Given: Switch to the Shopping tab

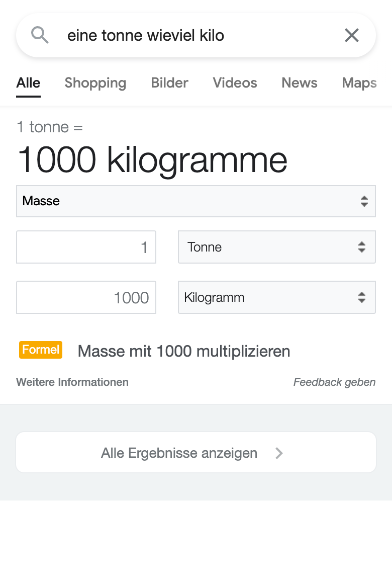Looking at the screenshot, I should pyautogui.click(x=95, y=83).
